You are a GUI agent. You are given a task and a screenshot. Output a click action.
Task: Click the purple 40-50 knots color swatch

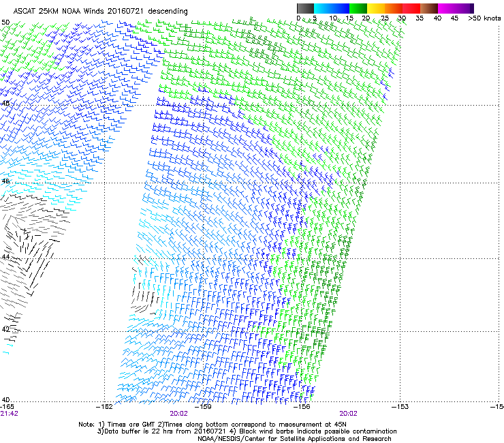tap(456, 8)
